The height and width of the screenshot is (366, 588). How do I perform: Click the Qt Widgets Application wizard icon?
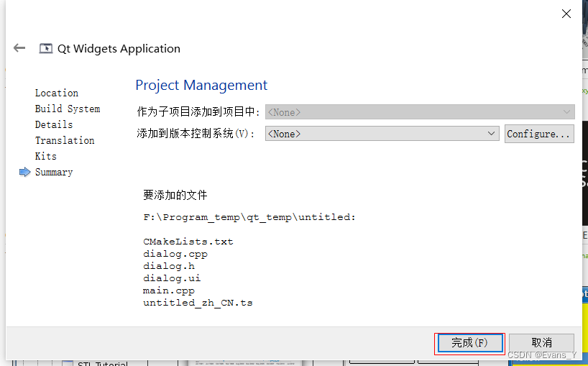tap(46, 48)
